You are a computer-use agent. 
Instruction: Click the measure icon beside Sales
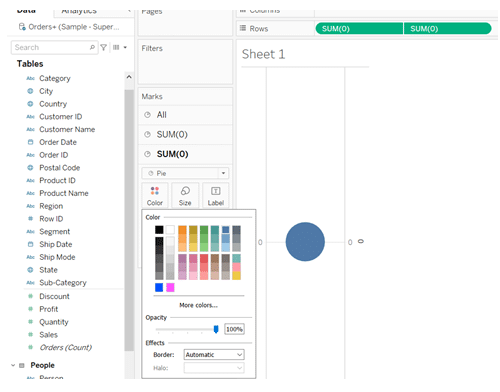30,334
